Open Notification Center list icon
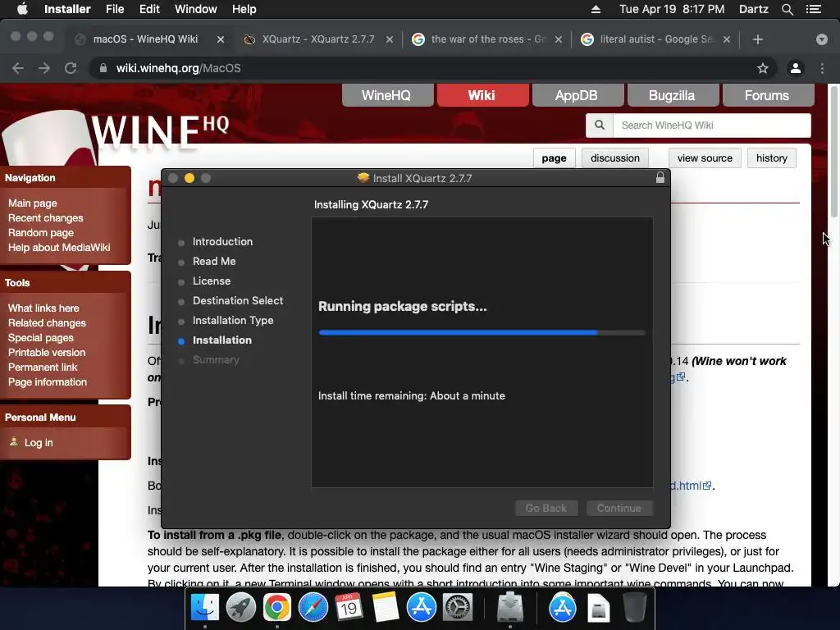The width and height of the screenshot is (840, 630). (813, 9)
